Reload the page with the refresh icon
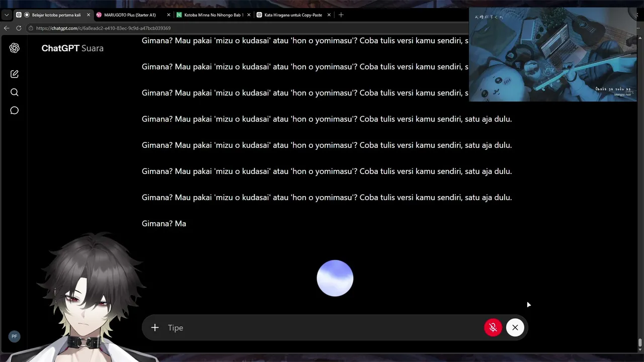The height and width of the screenshot is (362, 644). pos(19,28)
